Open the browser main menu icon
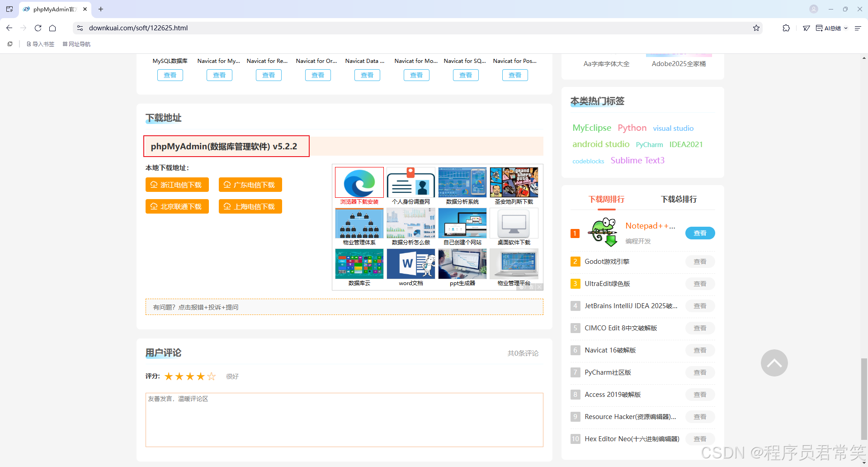Image resolution: width=868 pixels, height=467 pixels. coord(858,28)
